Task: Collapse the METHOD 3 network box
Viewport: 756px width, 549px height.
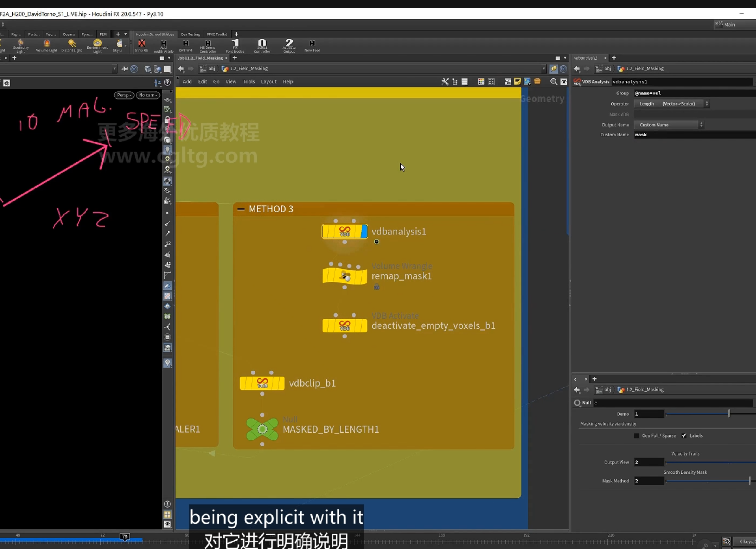Action: (x=241, y=209)
